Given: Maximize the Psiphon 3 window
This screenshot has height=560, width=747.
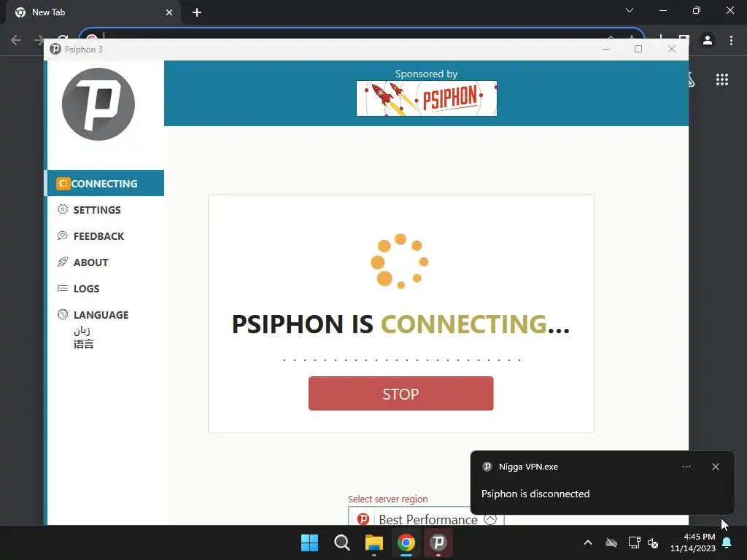Looking at the screenshot, I should (x=638, y=49).
